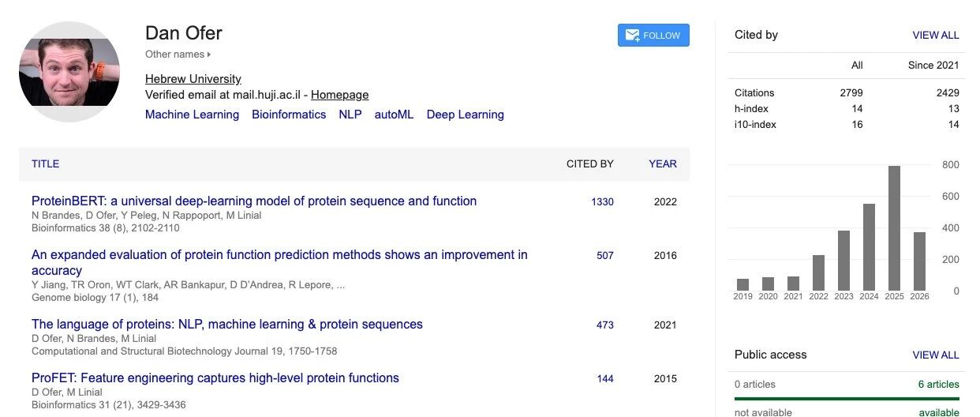The width and height of the screenshot is (980, 417).
Task: Sort publications by YEAR column header
Action: (663, 163)
